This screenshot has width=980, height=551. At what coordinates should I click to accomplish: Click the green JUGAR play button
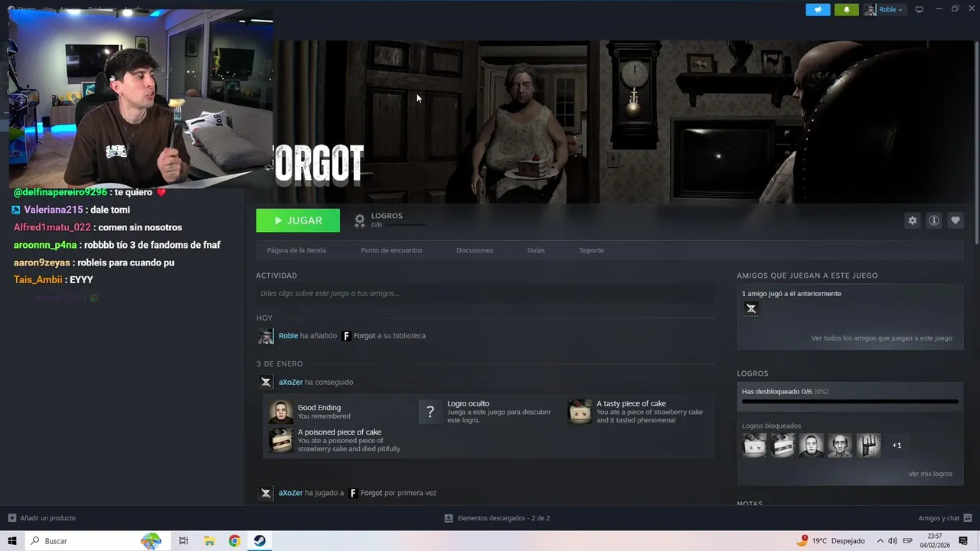(298, 220)
